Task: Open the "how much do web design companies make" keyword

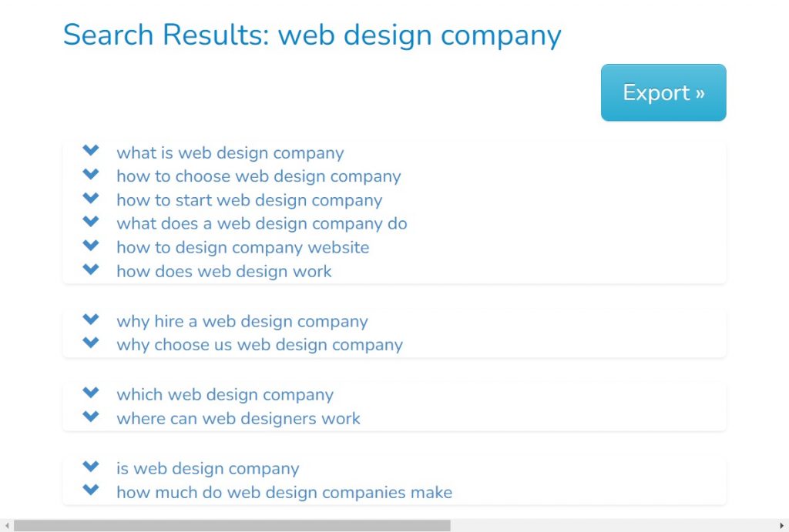Action: point(284,493)
